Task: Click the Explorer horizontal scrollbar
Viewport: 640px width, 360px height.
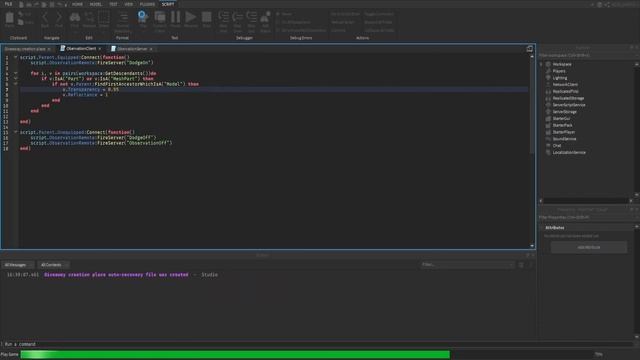Action: 586,201
